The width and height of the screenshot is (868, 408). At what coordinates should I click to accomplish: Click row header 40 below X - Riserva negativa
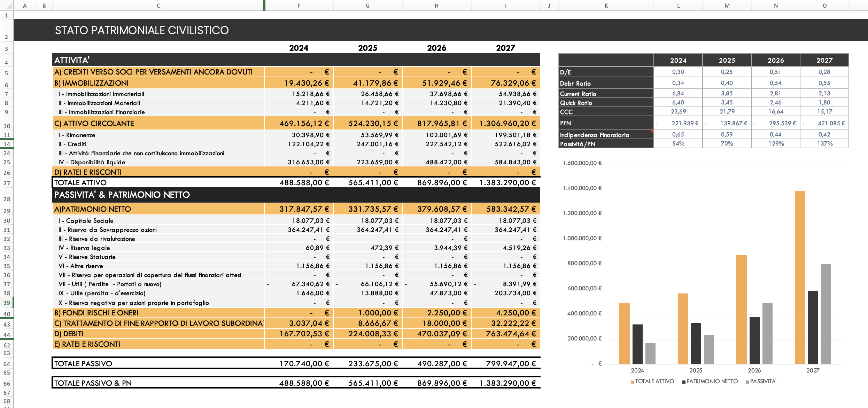7,314
